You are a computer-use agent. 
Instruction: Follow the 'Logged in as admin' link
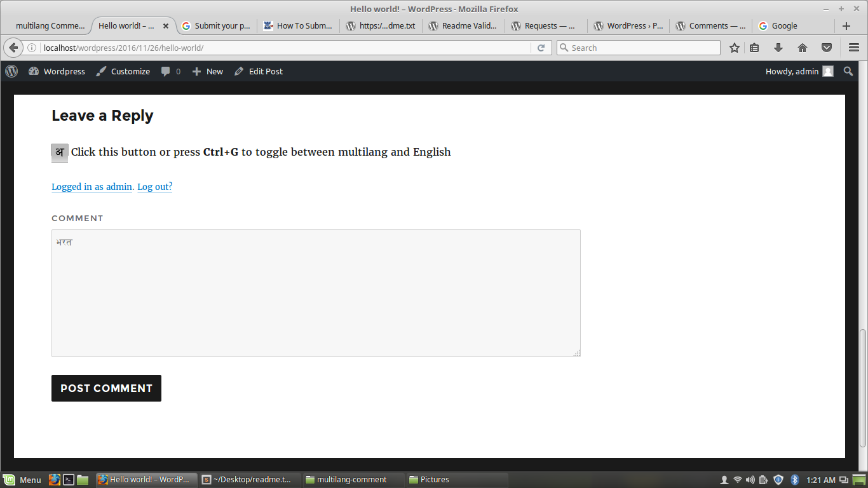click(92, 187)
